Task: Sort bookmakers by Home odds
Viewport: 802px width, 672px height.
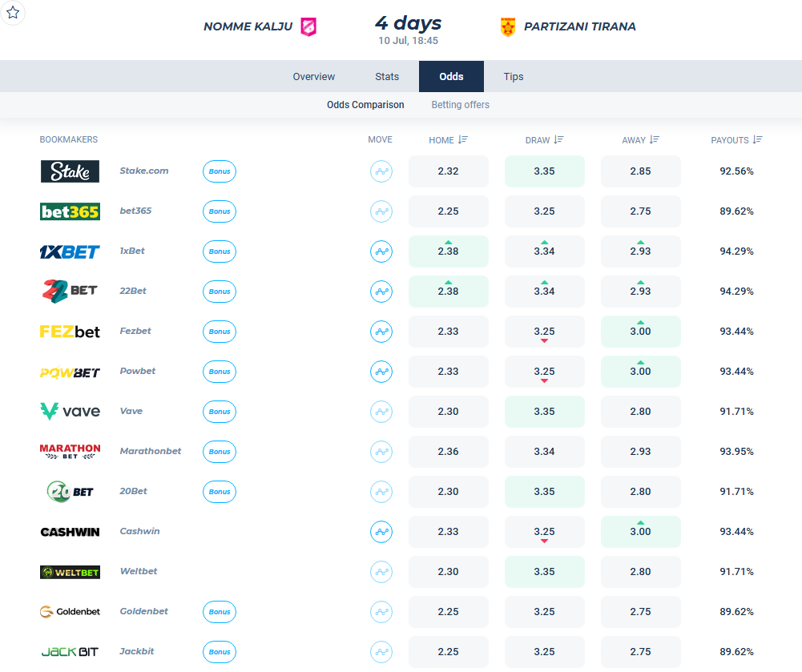Action: 448,139
